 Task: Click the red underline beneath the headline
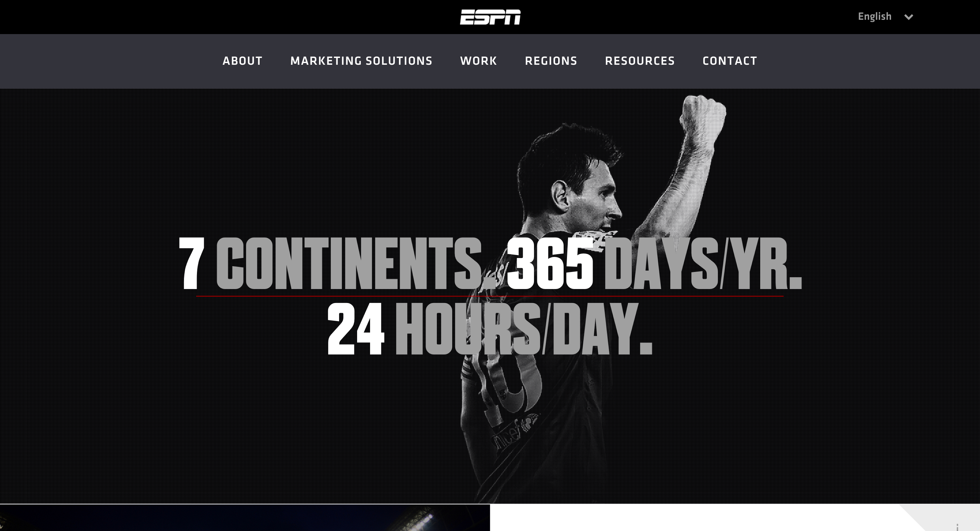(490, 296)
